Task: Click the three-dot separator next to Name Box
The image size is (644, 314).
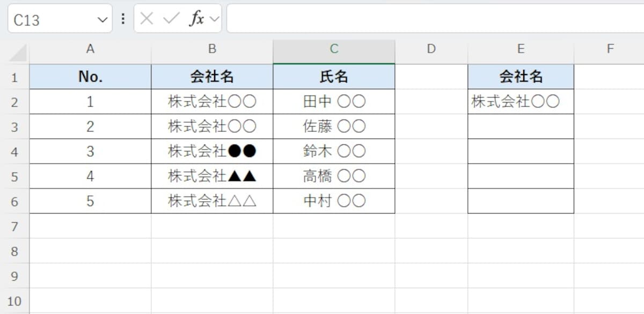Action: click(x=122, y=18)
